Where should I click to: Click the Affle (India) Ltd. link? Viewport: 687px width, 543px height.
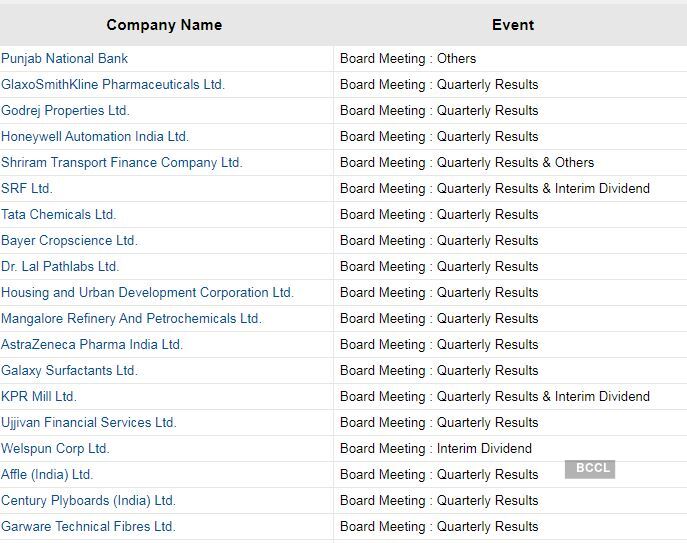pyautogui.click(x=47, y=475)
